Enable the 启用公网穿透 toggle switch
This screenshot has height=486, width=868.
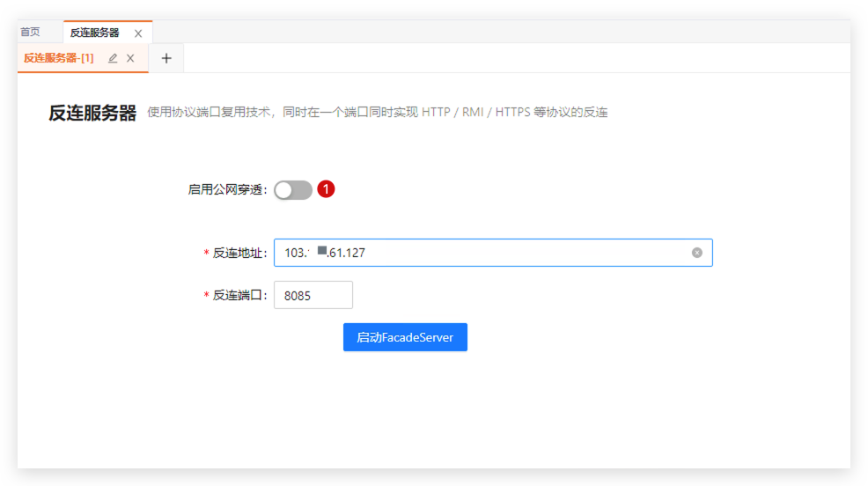[x=293, y=190]
